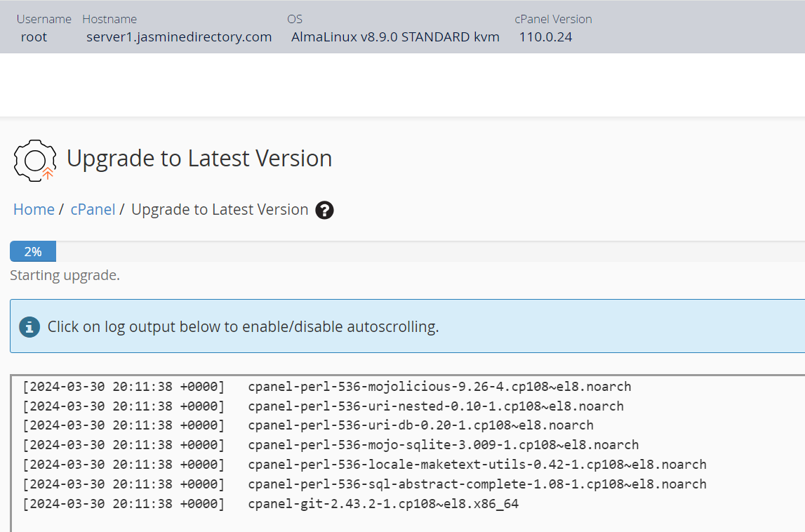Click the 2% upgrade progress bar
The height and width of the screenshot is (532, 805).
(x=33, y=252)
